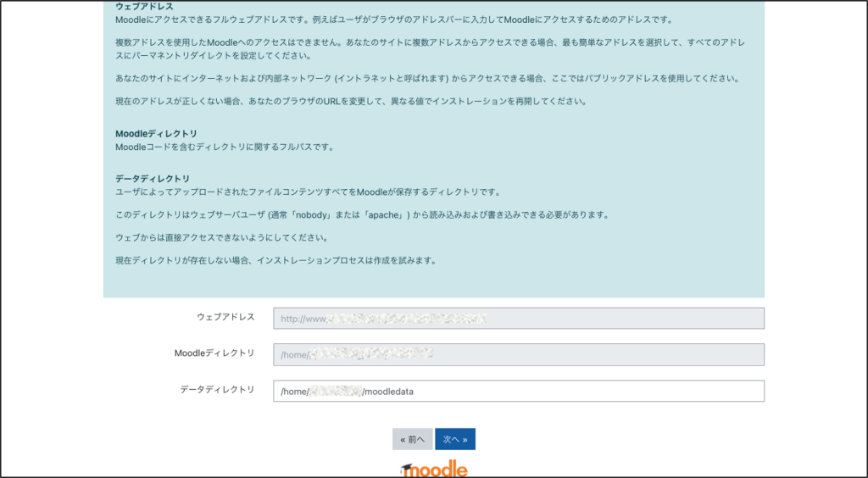Click the データディレクトリ form label
The image size is (868, 478).
coord(218,390)
